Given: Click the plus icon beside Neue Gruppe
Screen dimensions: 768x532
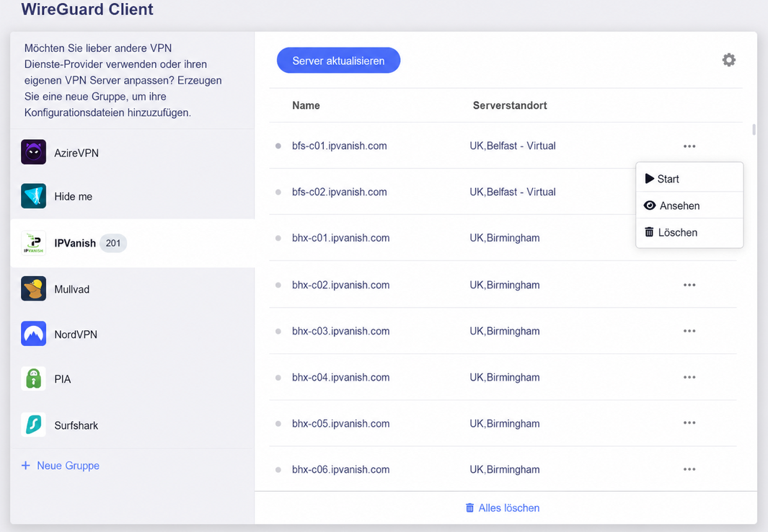Looking at the screenshot, I should [x=26, y=466].
